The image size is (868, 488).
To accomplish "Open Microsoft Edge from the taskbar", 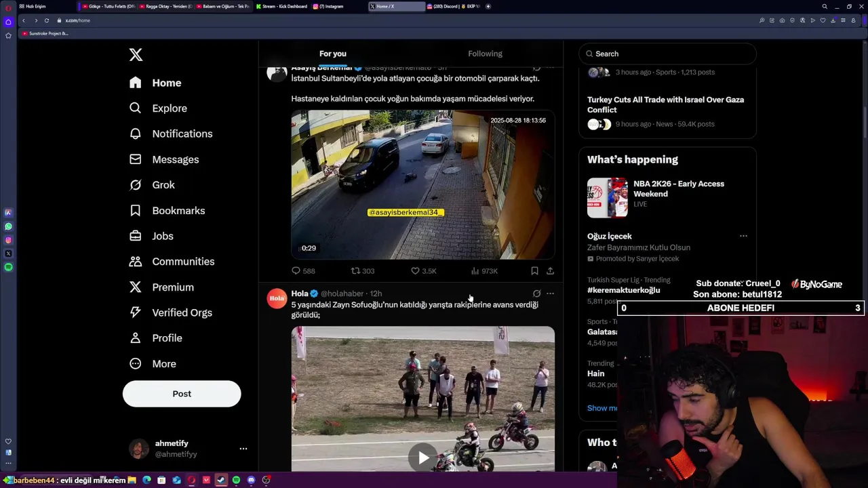I will 146,480.
